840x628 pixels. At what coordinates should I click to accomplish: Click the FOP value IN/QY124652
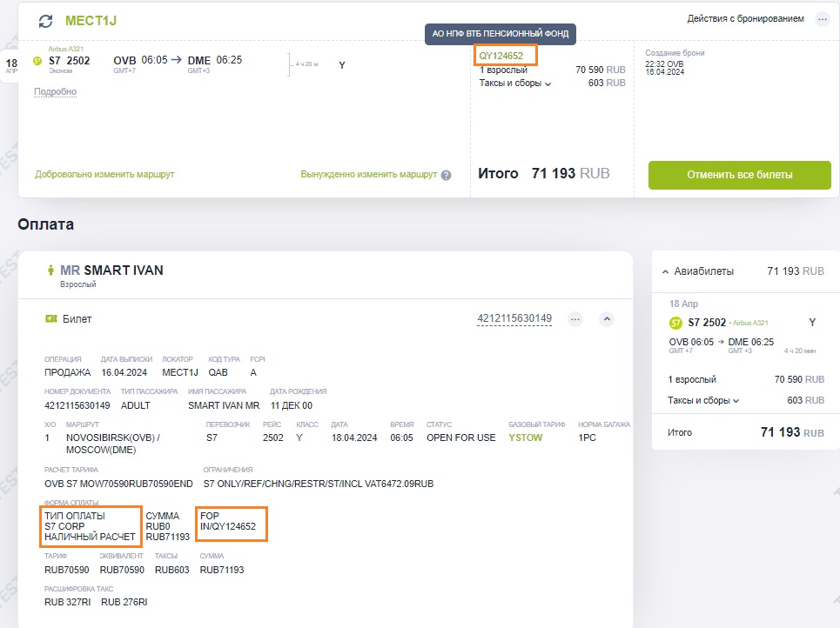point(228,526)
